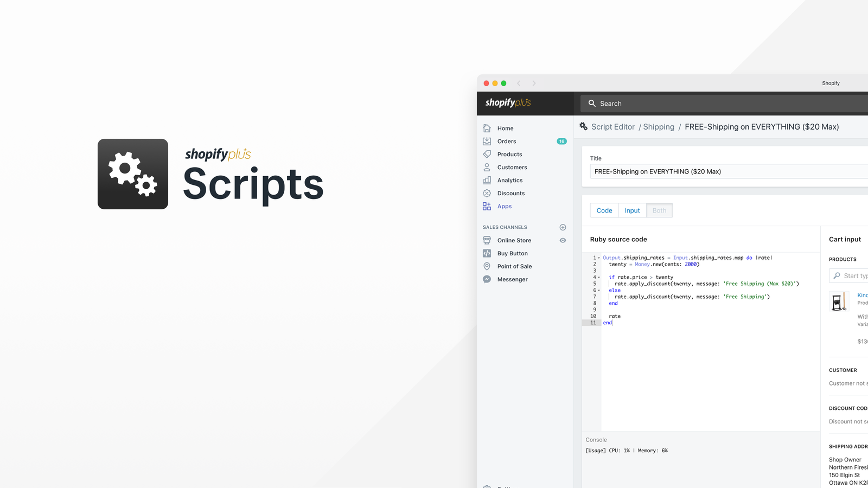Click the Apps icon in the sidebar
Screen dimensions: 868x488
coord(487,206)
